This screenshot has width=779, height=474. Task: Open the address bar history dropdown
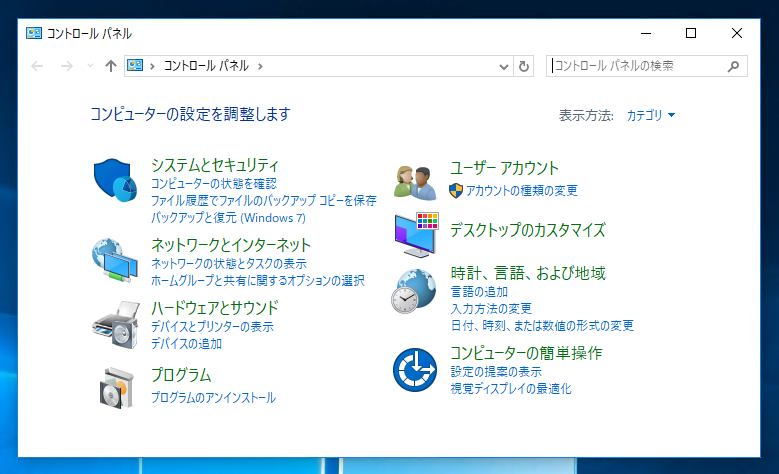click(504, 67)
